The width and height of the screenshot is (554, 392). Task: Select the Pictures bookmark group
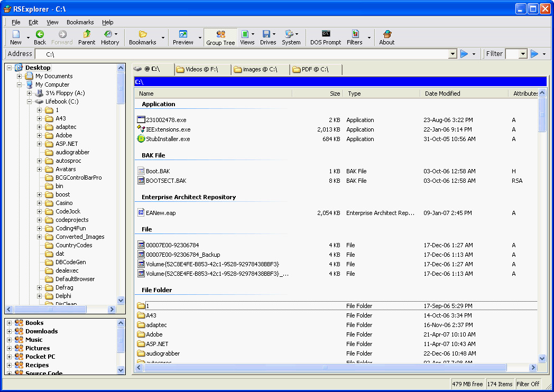[38, 348]
